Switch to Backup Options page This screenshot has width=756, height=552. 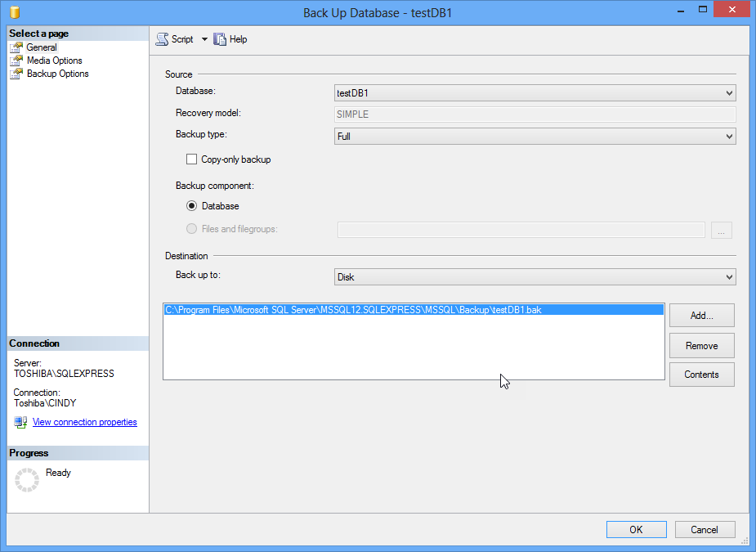click(58, 74)
